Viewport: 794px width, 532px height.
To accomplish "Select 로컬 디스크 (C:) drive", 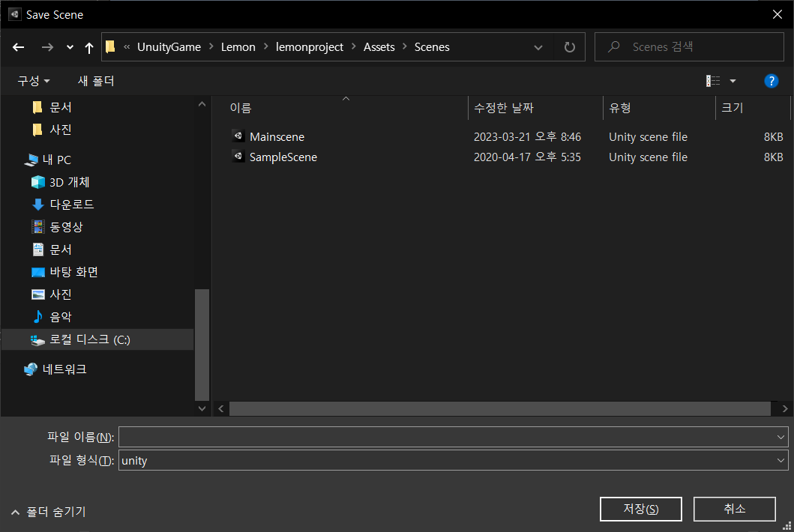I will coord(89,339).
